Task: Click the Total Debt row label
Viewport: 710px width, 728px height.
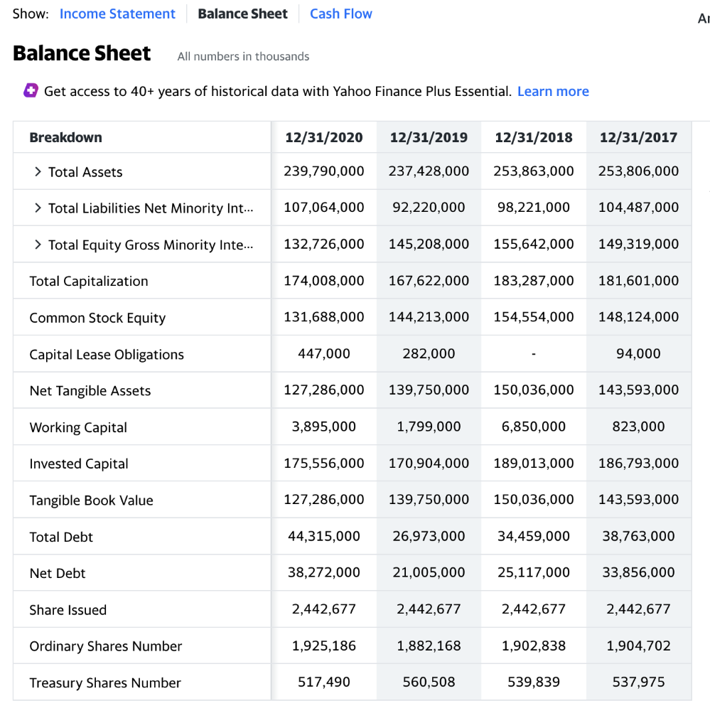Action: click(61, 537)
